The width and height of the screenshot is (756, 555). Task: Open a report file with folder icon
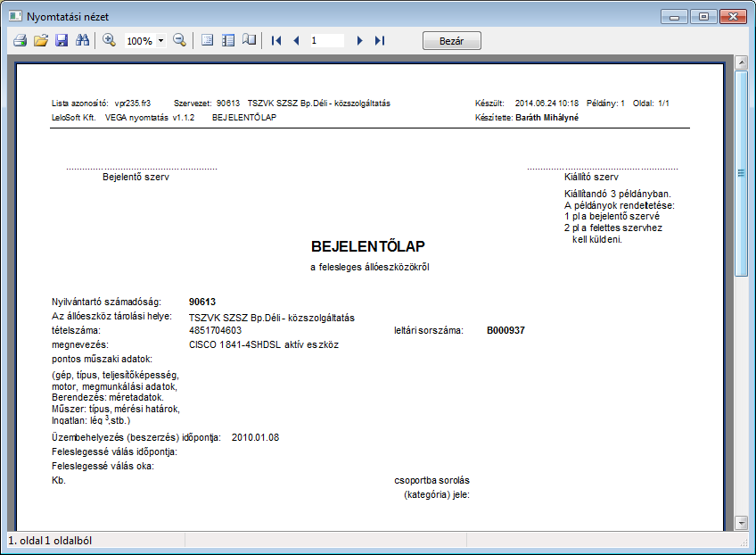point(41,40)
